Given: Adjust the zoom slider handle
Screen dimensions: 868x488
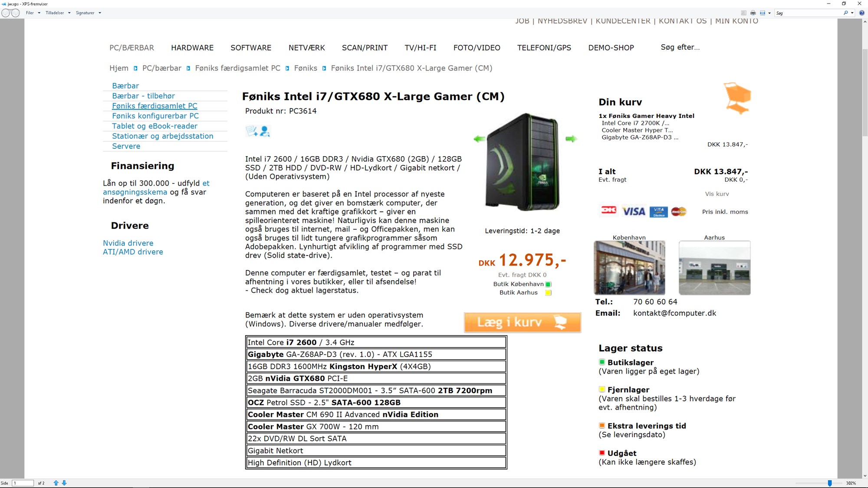Looking at the screenshot, I should coord(830,483).
